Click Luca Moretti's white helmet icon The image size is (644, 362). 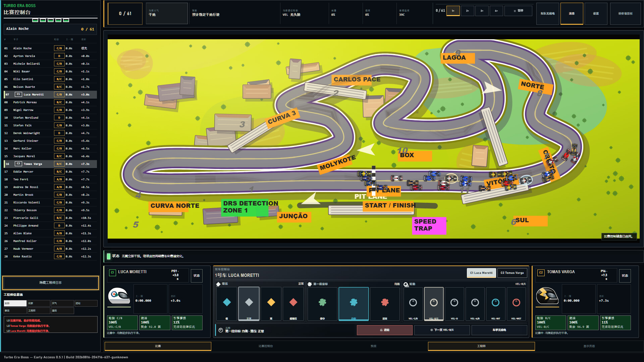click(x=119, y=296)
